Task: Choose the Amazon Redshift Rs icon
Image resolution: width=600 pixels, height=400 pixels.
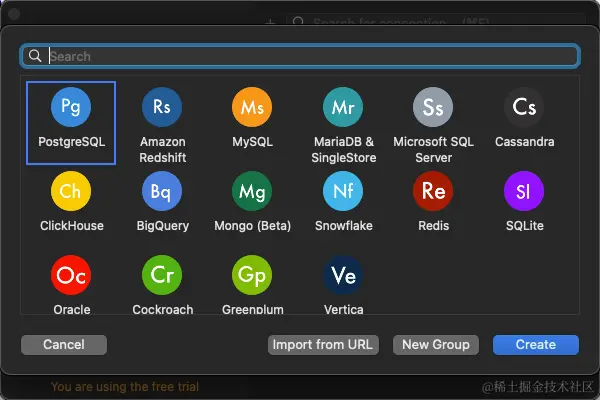Action: click(162, 107)
